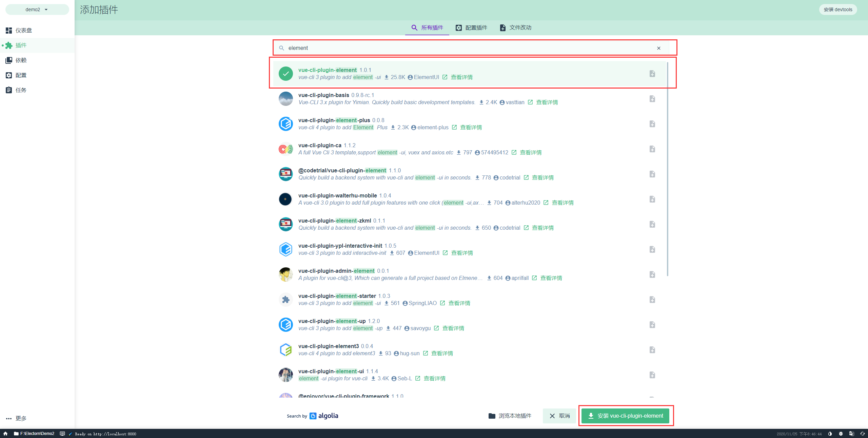Click the bug report icon in status bar
Image resolution: width=868 pixels, height=438 pixels.
841,434
